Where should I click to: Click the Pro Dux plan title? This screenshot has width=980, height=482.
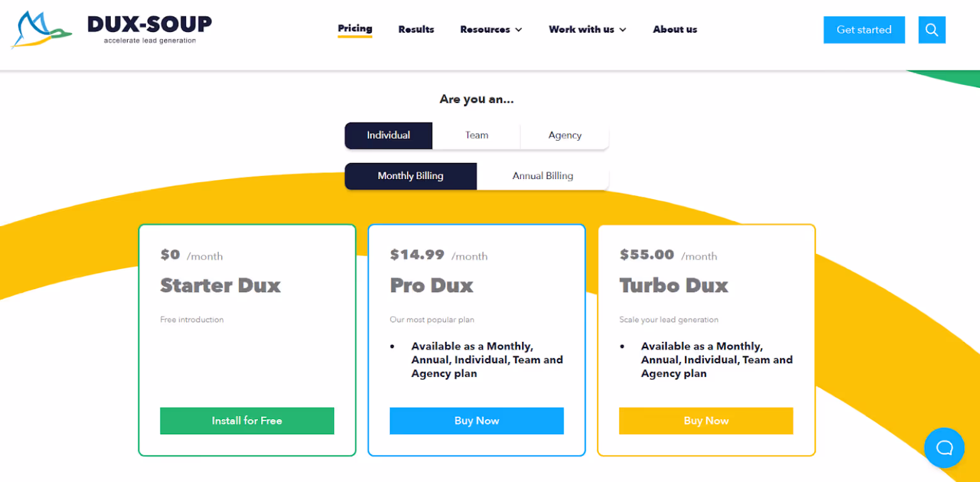[x=432, y=285]
